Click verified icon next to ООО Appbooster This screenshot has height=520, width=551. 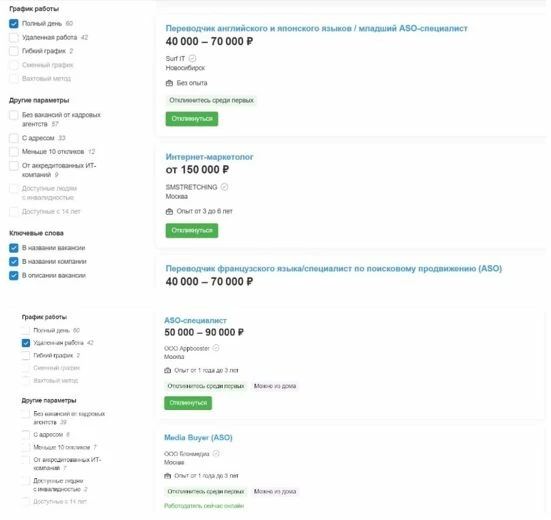pos(216,348)
